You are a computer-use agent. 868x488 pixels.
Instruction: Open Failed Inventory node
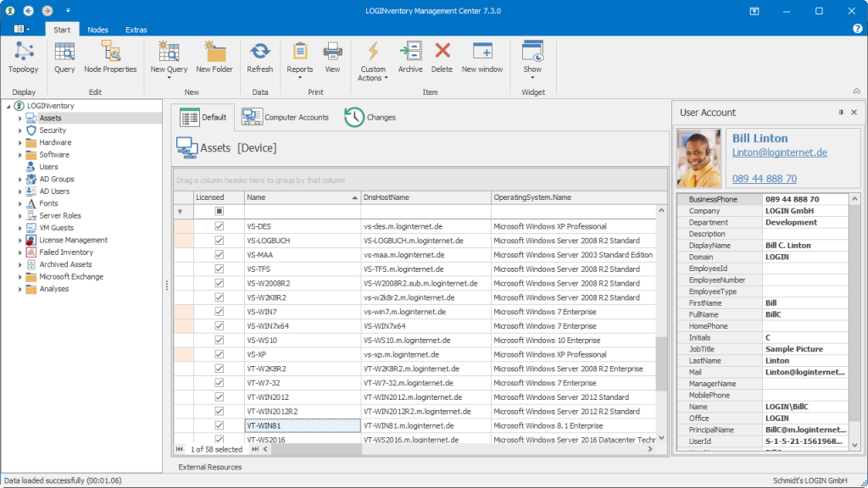coord(66,252)
